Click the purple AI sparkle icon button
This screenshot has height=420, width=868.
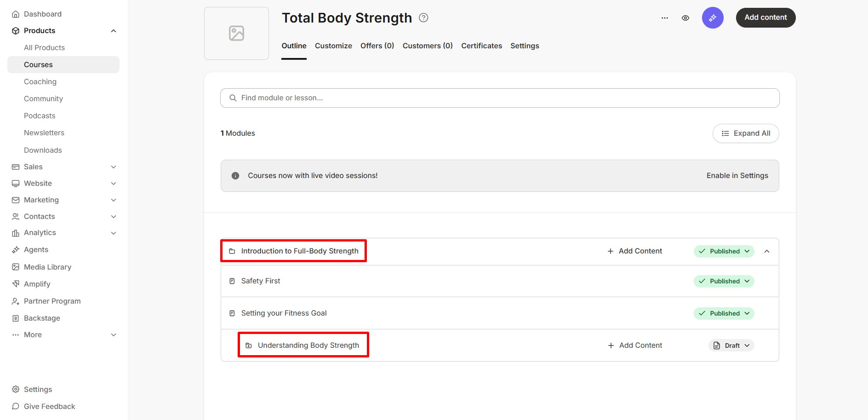(x=713, y=18)
